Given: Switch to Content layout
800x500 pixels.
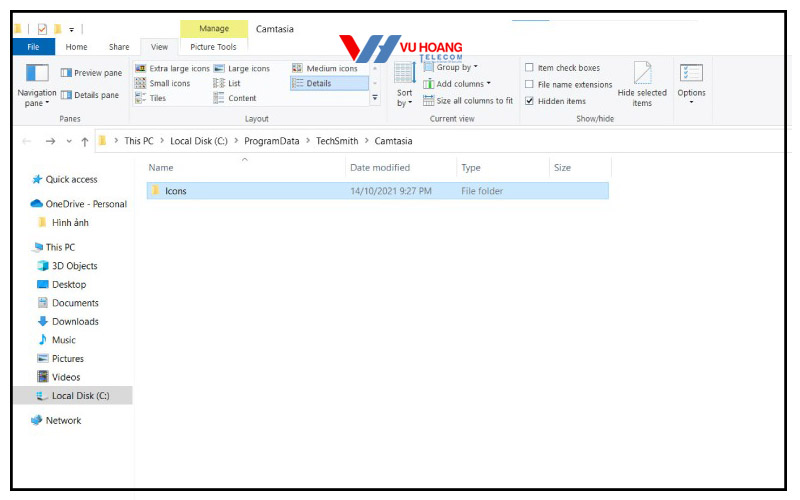Looking at the screenshot, I should click(235, 98).
